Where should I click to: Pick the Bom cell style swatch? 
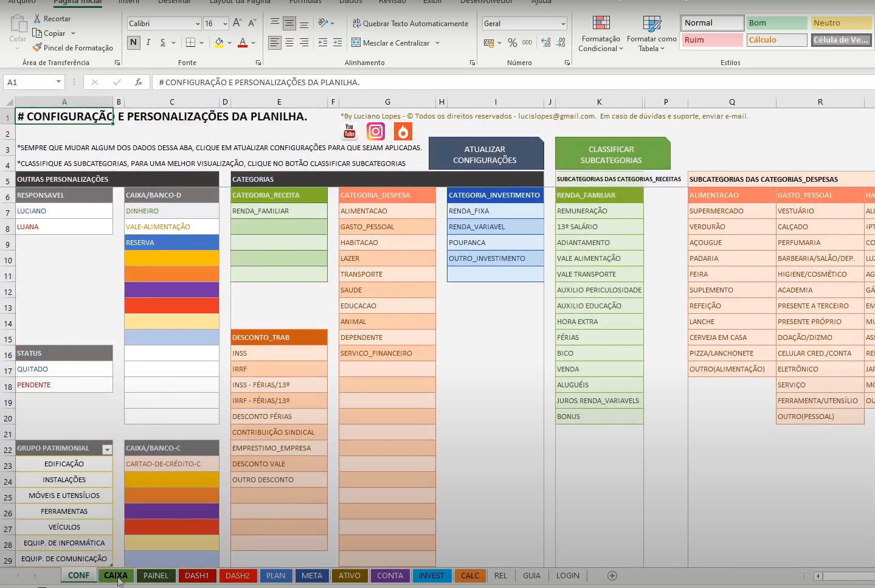[x=776, y=22]
